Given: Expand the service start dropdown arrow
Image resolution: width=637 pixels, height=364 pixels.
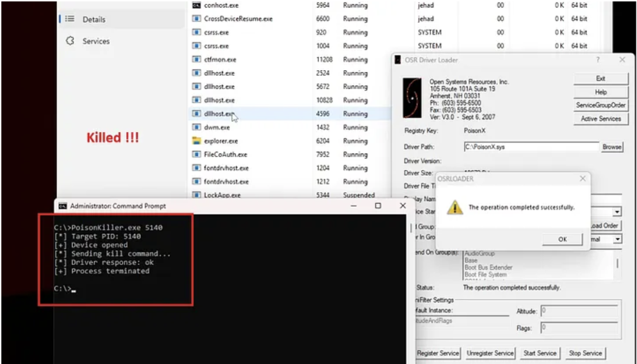Looking at the screenshot, I should pyautogui.click(x=617, y=212).
